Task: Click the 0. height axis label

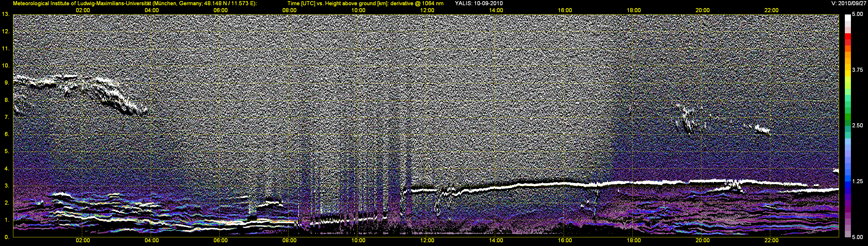Action: coord(7,237)
